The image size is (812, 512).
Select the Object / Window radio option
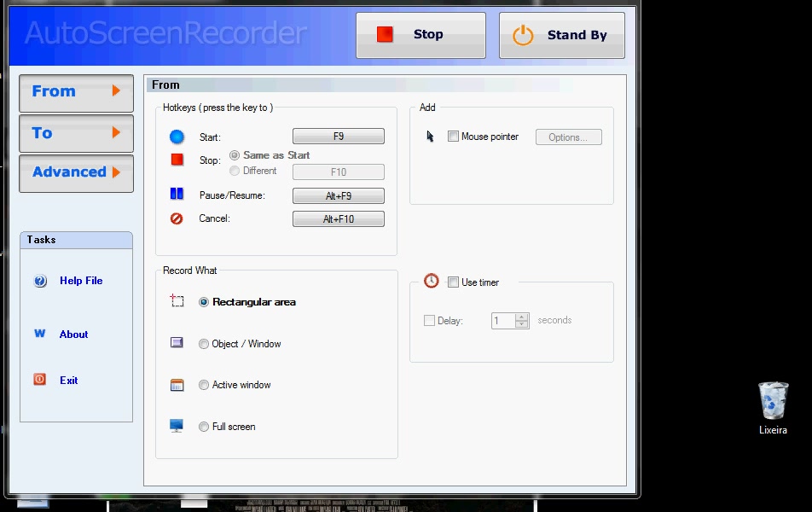(204, 344)
